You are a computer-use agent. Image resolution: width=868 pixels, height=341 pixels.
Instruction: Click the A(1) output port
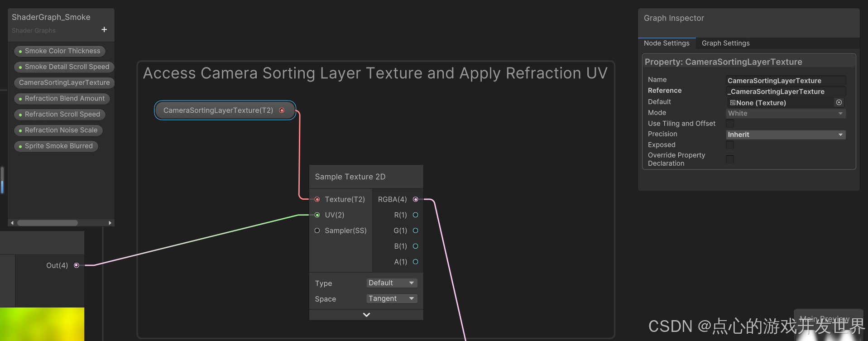(x=415, y=262)
